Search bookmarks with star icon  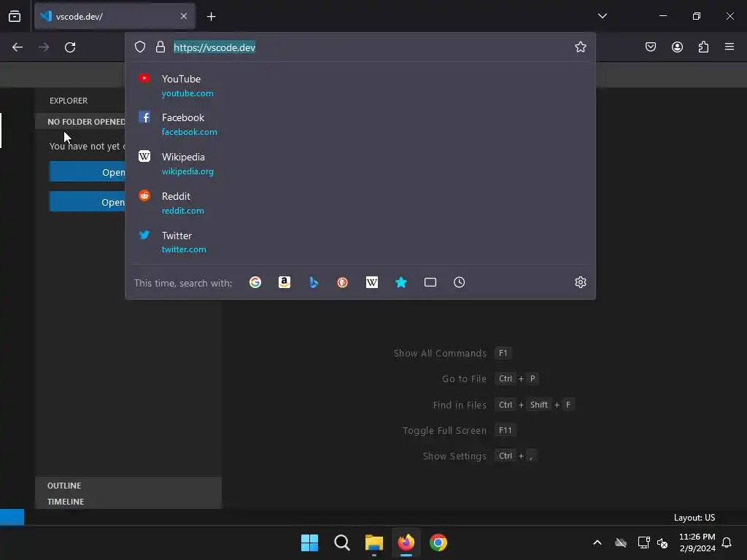pos(401,282)
